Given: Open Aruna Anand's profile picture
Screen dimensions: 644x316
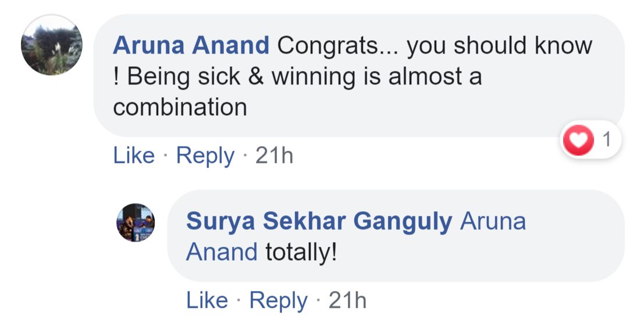Looking at the screenshot, I should [52, 45].
